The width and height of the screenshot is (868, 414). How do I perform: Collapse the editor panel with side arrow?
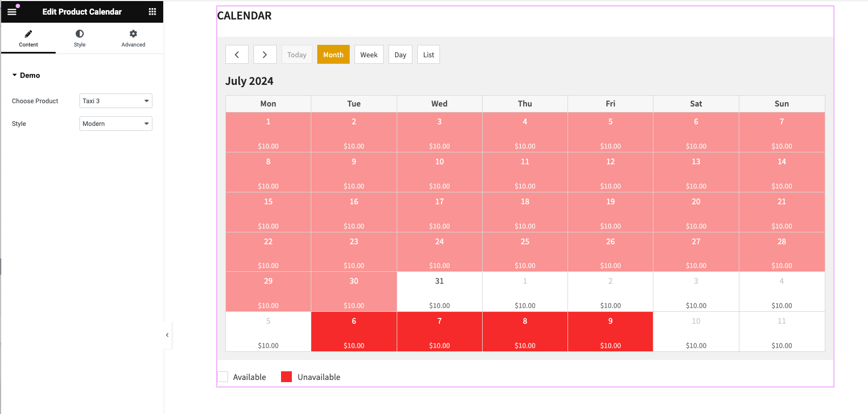(x=167, y=335)
